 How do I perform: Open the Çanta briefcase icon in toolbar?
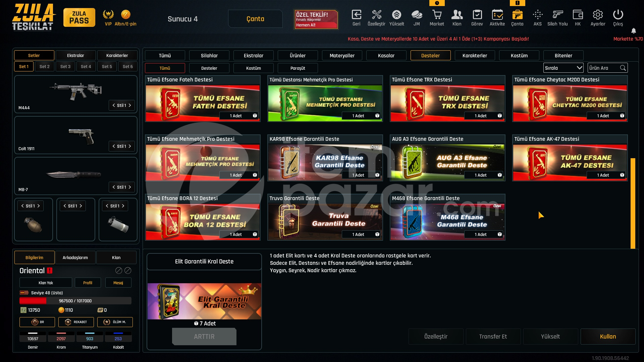pos(517,15)
